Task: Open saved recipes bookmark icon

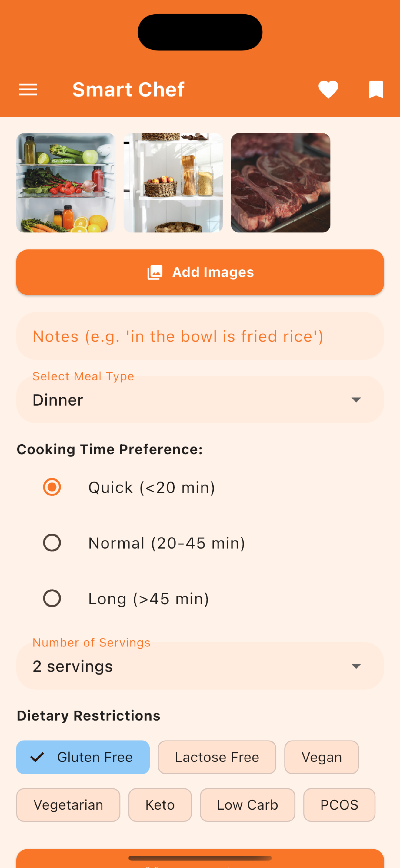Action: [376, 90]
